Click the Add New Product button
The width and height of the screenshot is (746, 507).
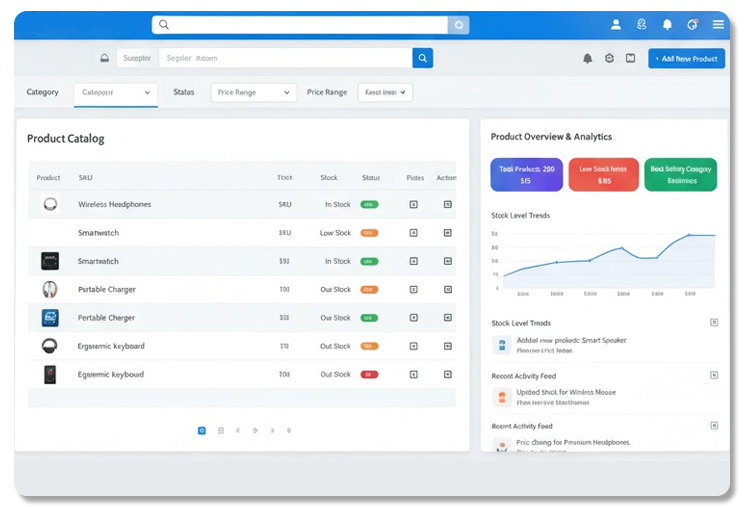click(686, 59)
